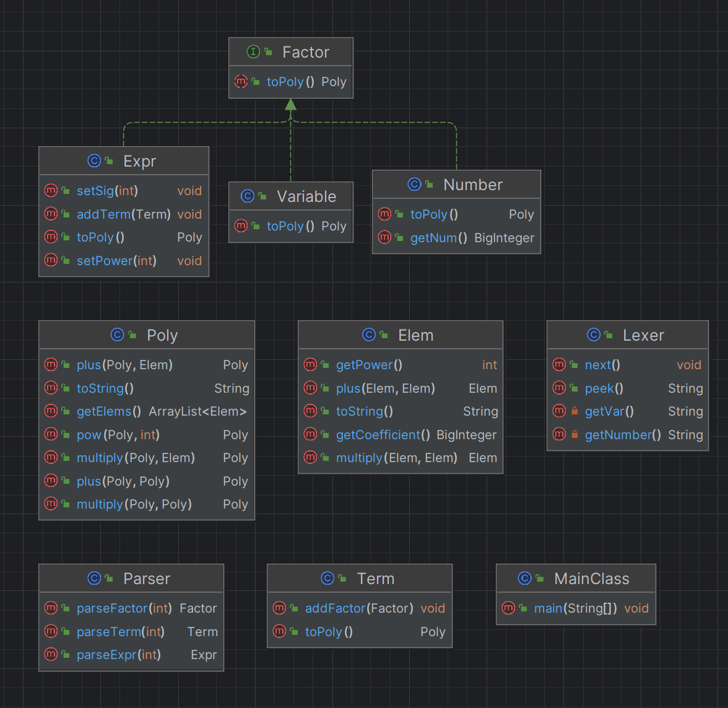Select the Parser class node header
Screen dimensions: 728x708
tap(131, 579)
